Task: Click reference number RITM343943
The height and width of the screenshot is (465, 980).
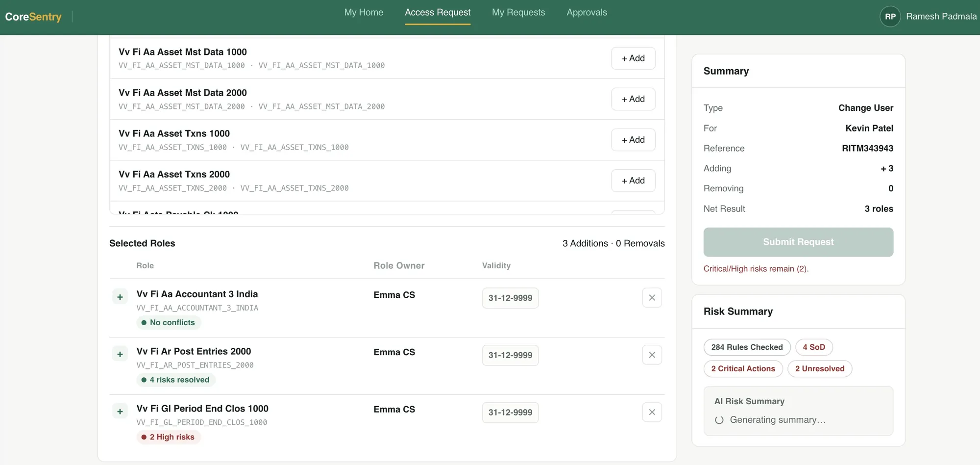Action: [867, 148]
